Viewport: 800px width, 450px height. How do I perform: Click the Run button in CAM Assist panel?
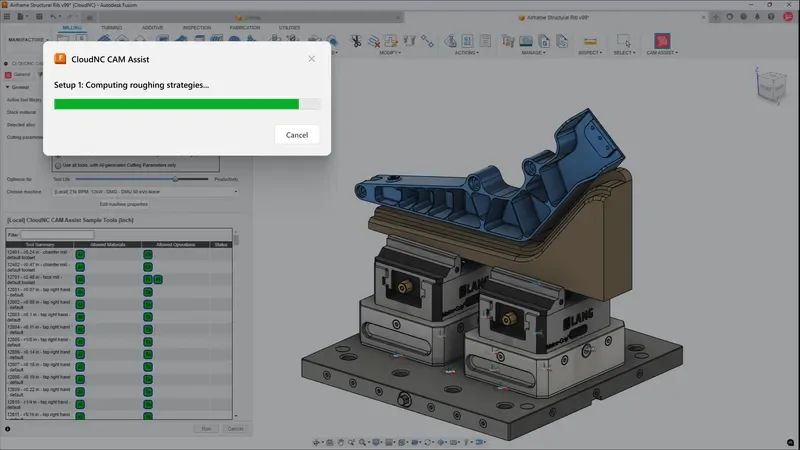click(206, 429)
